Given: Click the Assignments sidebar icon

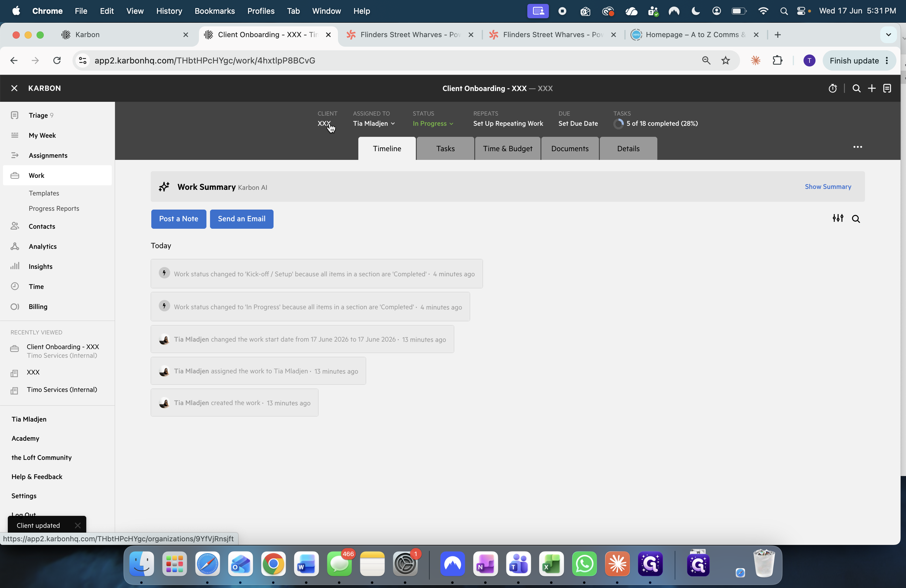Looking at the screenshot, I should pos(15,155).
